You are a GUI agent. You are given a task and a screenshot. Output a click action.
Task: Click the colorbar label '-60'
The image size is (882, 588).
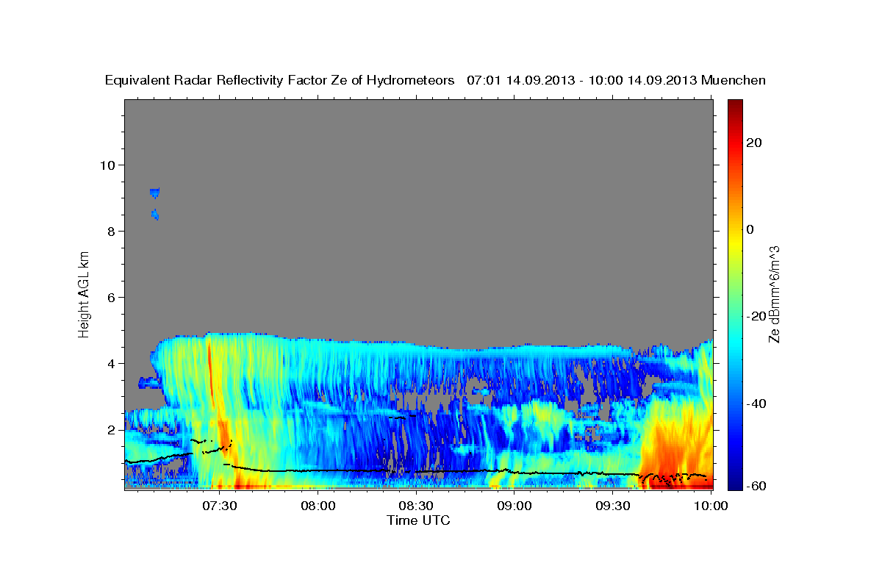pyautogui.click(x=756, y=486)
